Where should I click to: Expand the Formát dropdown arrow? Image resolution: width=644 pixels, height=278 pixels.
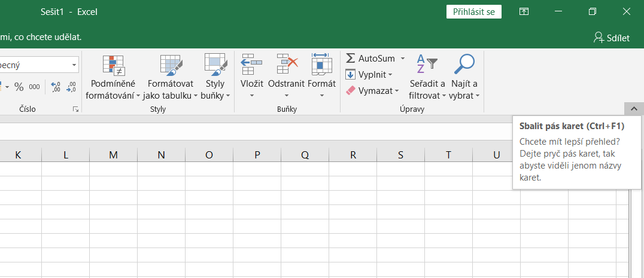pos(321,96)
